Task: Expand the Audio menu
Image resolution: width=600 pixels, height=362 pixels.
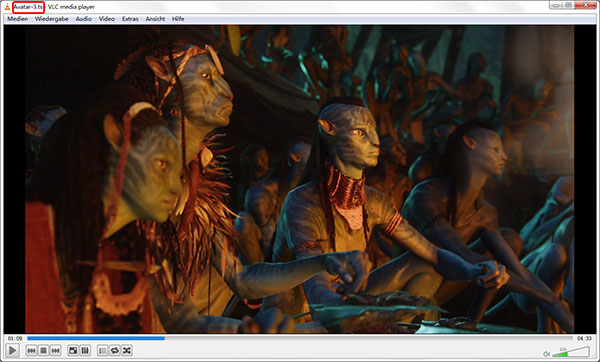Action: click(x=83, y=19)
